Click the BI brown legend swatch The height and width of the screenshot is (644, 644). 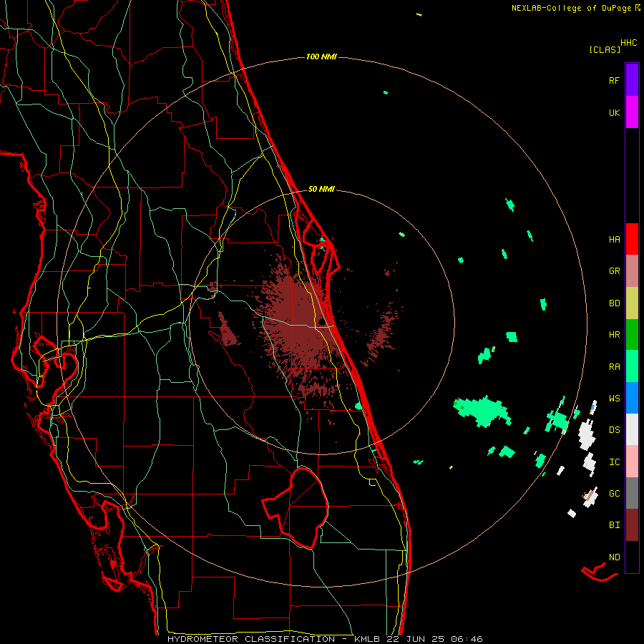tap(632, 525)
